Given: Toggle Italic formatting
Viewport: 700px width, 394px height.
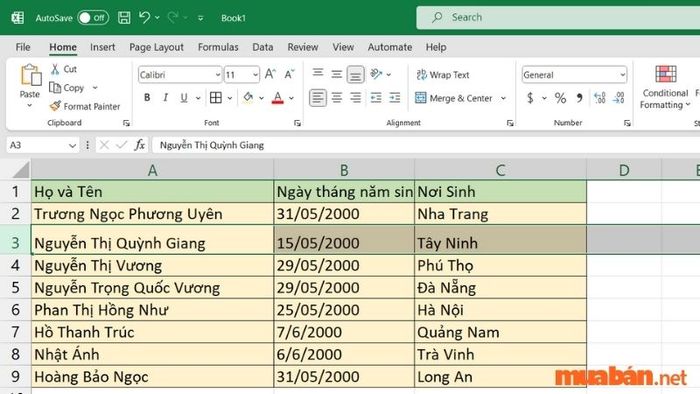Looking at the screenshot, I should [x=165, y=98].
